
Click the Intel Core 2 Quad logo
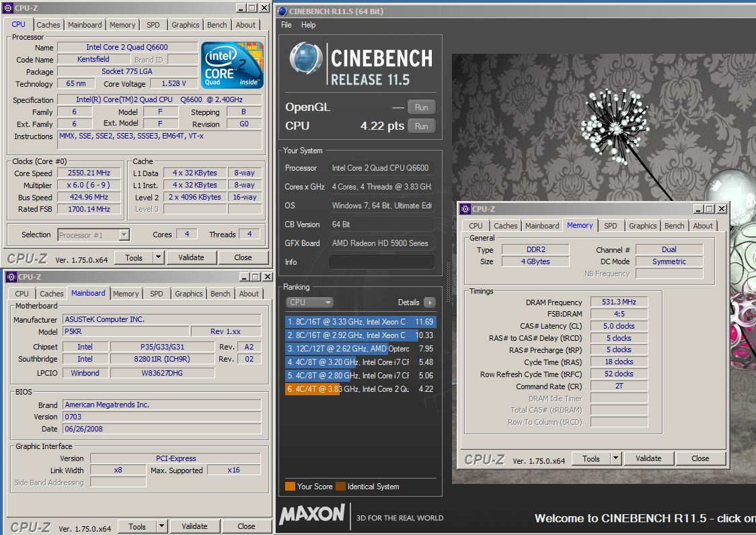click(232, 65)
